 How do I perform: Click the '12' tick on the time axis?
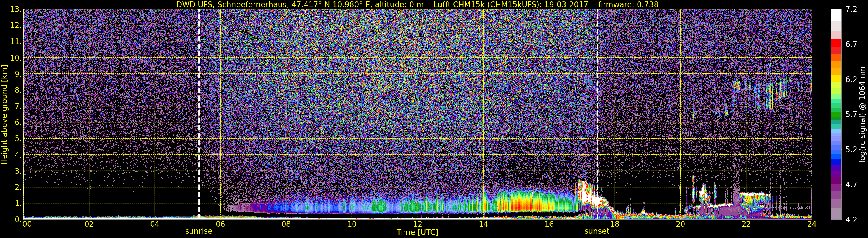417,224
